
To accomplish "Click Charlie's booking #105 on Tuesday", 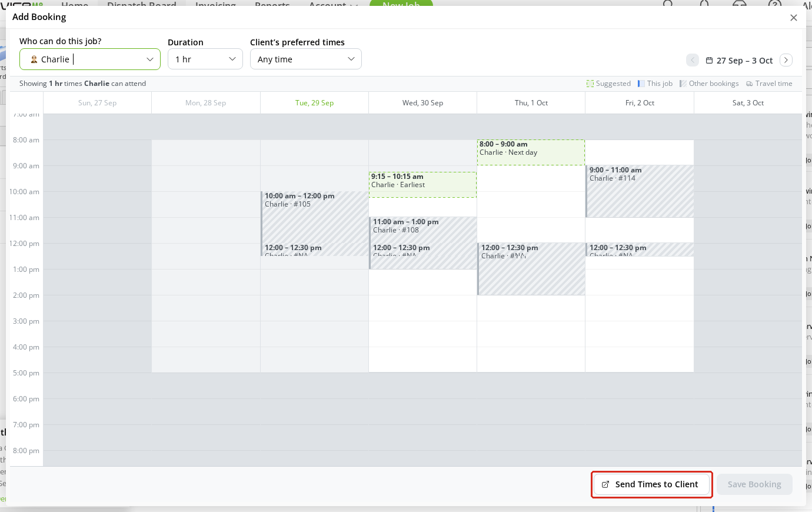I will point(315,217).
